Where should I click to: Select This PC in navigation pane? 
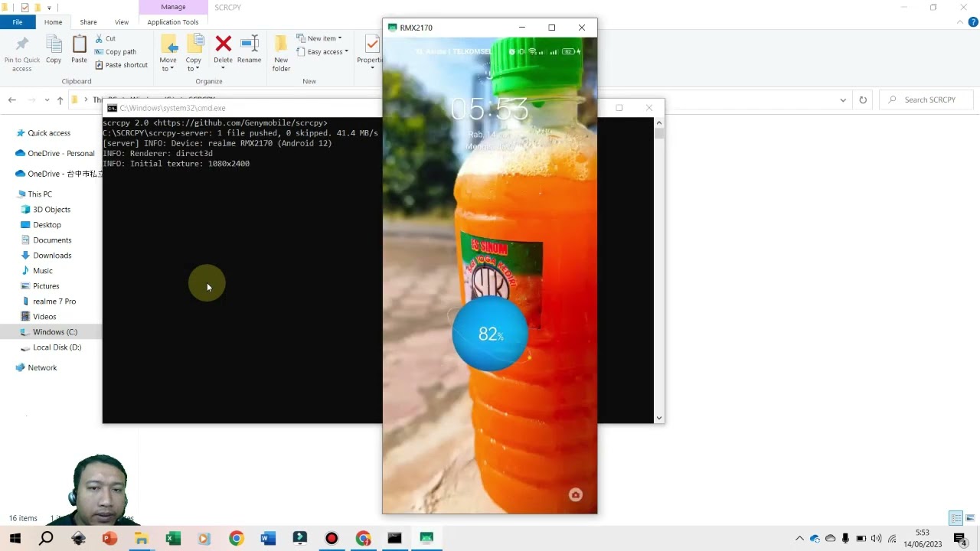click(x=40, y=194)
